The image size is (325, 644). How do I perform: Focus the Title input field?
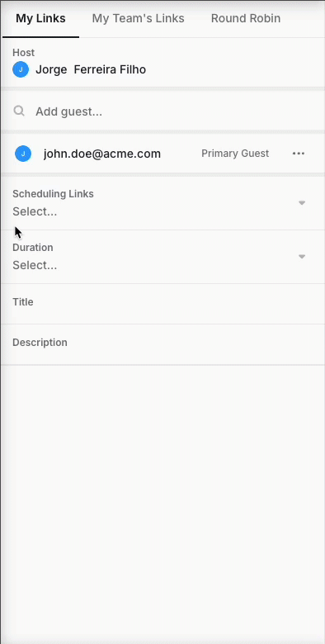162,304
